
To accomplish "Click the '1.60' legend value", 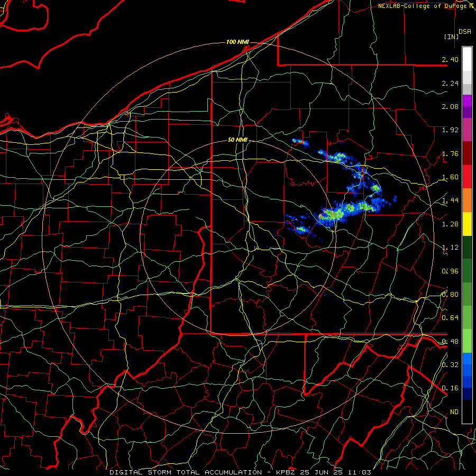I will click(450, 177).
